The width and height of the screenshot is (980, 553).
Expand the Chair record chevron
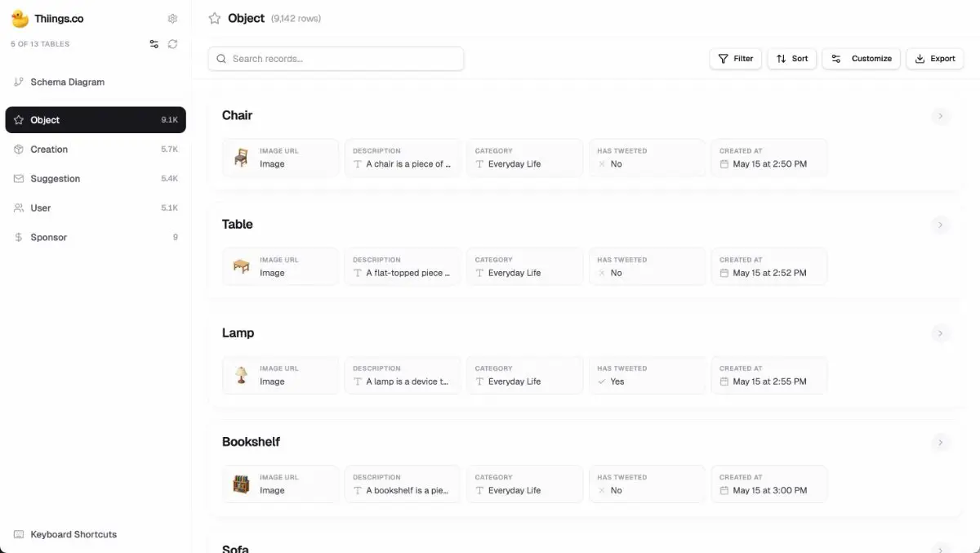pyautogui.click(x=940, y=116)
